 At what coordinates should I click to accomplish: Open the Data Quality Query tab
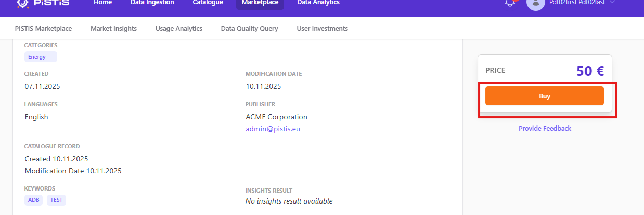(x=249, y=29)
